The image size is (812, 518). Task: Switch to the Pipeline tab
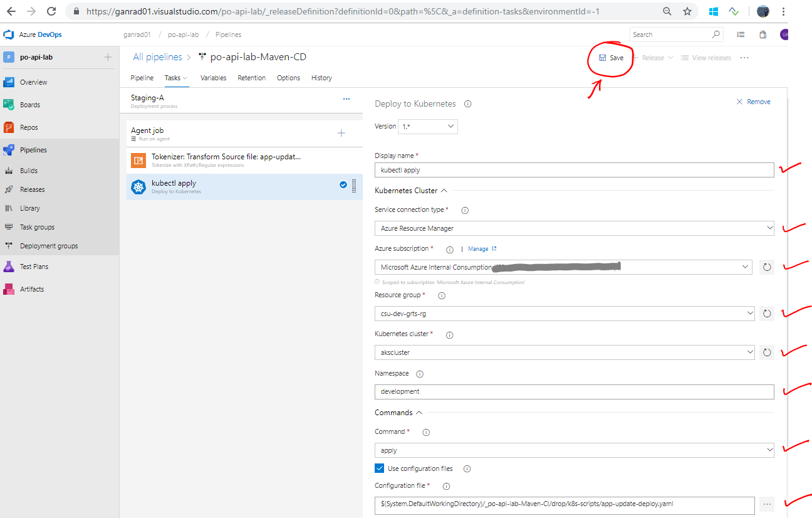click(142, 78)
